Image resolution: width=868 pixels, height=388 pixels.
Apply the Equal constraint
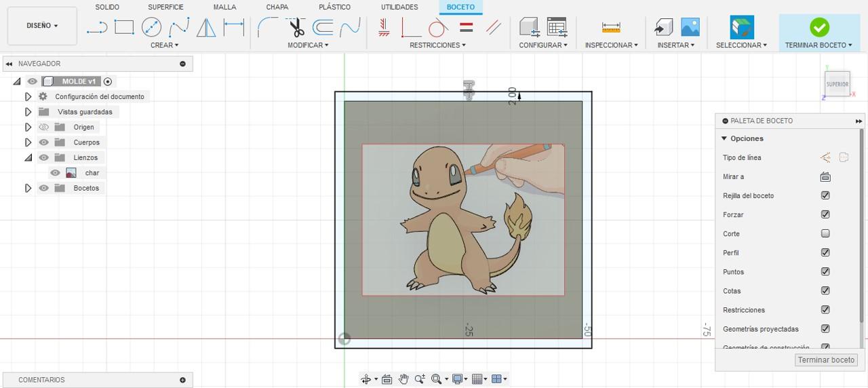[467, 27]
